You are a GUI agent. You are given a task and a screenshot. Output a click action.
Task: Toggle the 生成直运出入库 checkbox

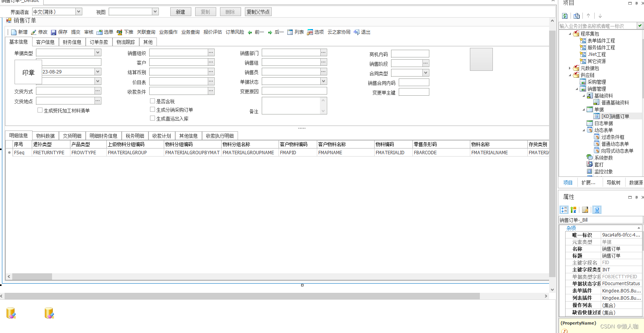click(x=152, y=118)
